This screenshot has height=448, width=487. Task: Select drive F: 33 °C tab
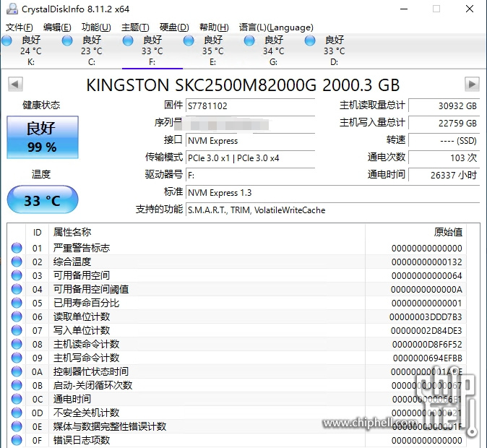click(152, 51)
